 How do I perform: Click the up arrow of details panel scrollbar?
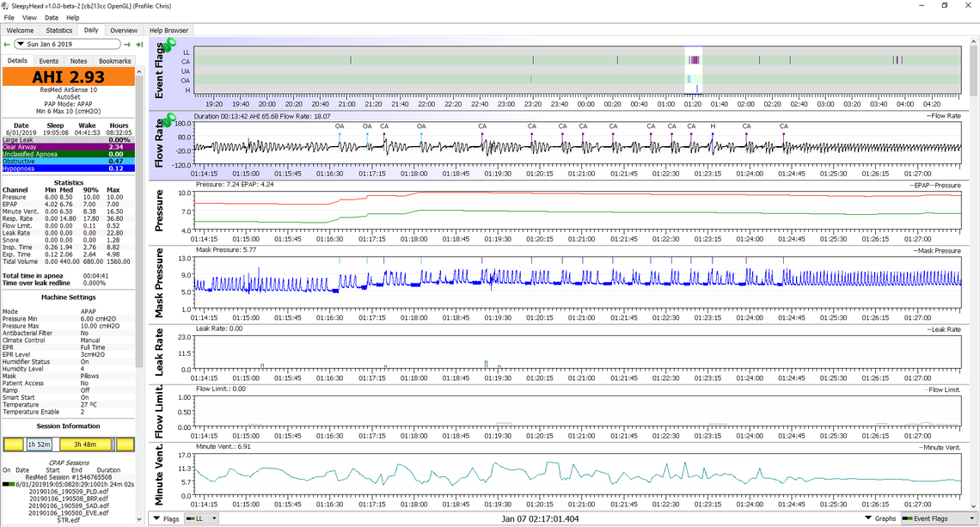pyautogui.click(x=139, y=72)
